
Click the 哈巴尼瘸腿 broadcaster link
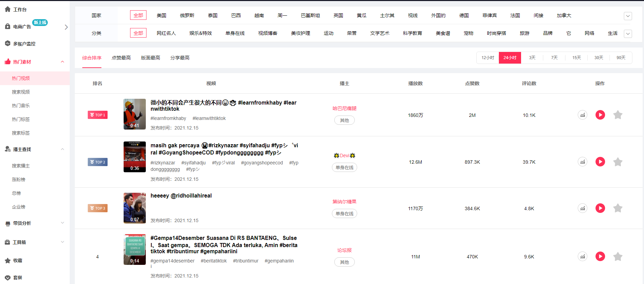(344, 108)
